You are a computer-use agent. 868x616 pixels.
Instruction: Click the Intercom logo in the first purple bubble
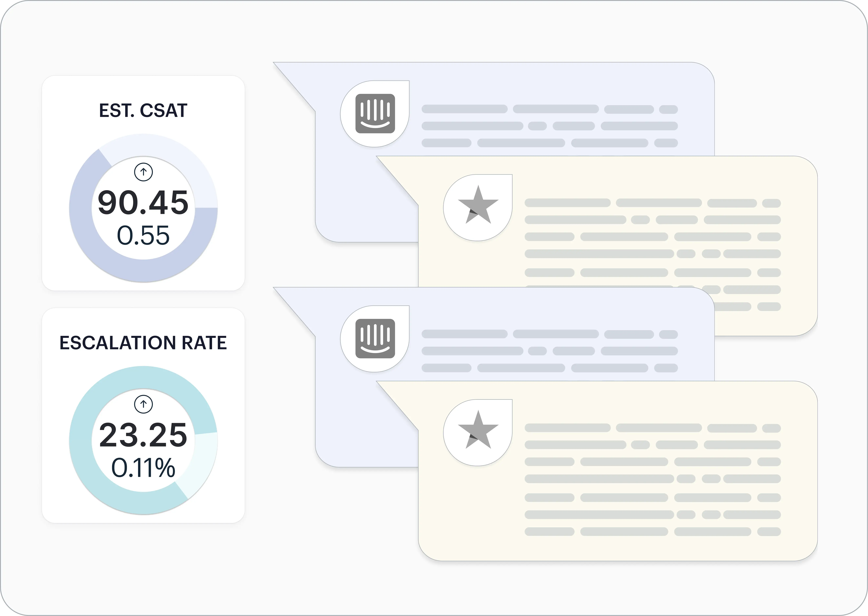pyautogui.click(x=375, y=114)
